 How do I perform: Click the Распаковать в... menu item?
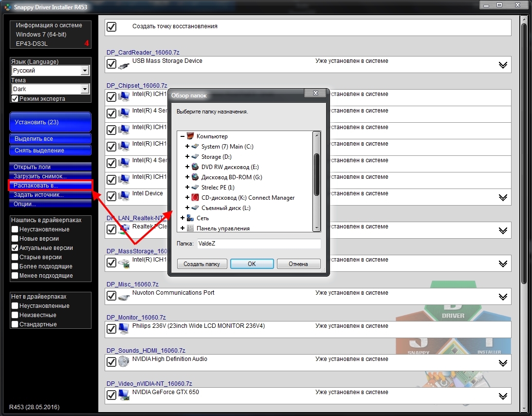pos(50,186)
